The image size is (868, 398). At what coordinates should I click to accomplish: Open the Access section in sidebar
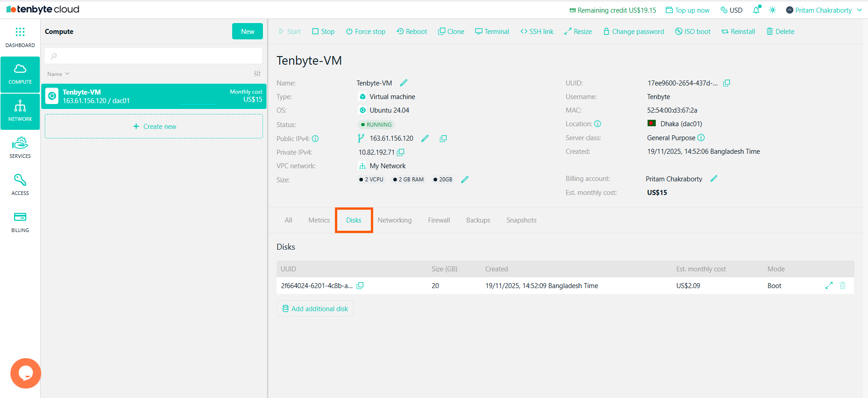coord(20,185)
